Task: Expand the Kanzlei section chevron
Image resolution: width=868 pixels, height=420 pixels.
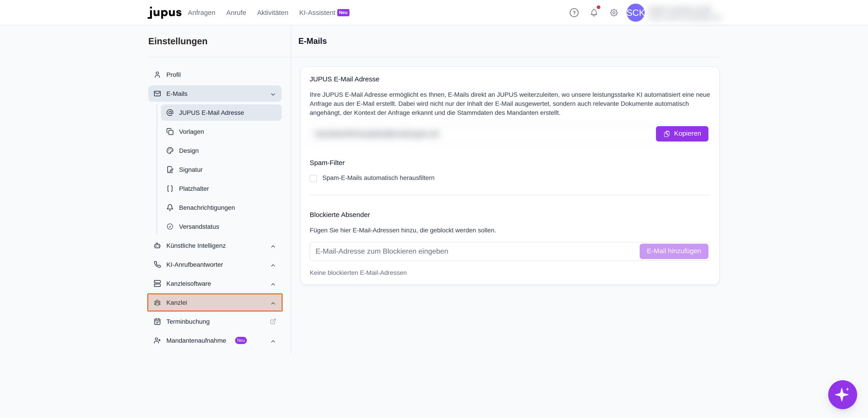Action: pyautogui.click(x=273, y=303)
